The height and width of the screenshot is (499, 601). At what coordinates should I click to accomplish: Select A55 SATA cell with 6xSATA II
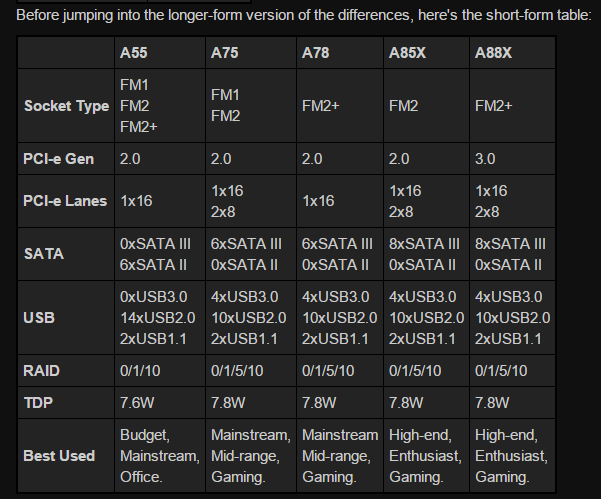click(x=160, y=254)
